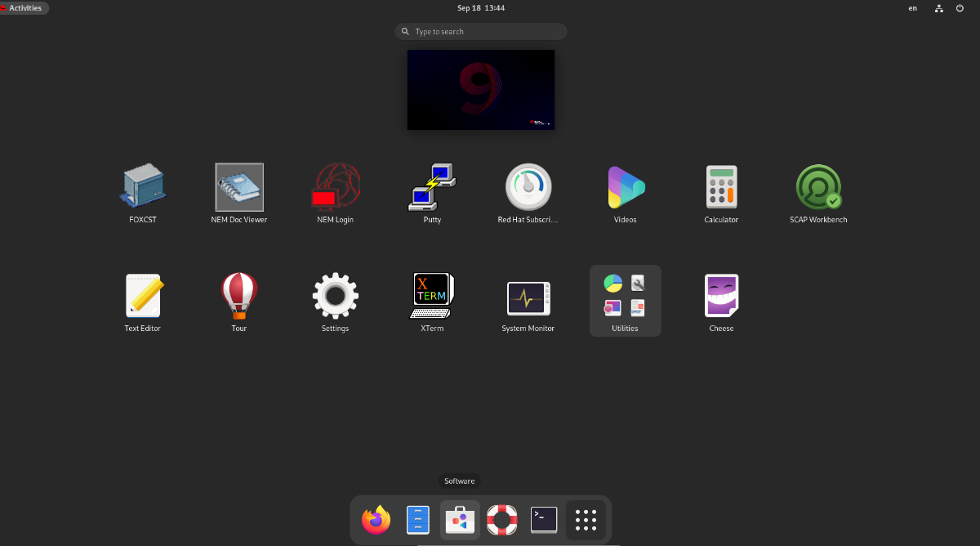Open Red Hat Subscription Manager

528,186
